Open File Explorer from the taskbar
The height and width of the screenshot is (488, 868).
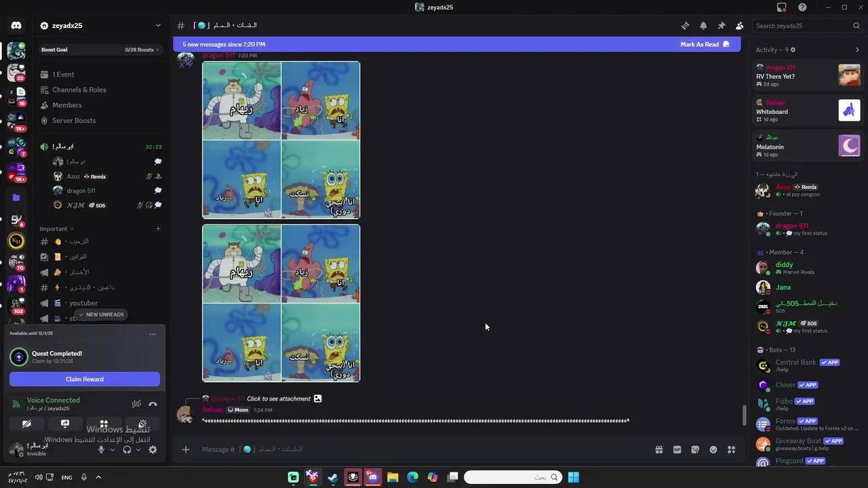tap(393, 477)
